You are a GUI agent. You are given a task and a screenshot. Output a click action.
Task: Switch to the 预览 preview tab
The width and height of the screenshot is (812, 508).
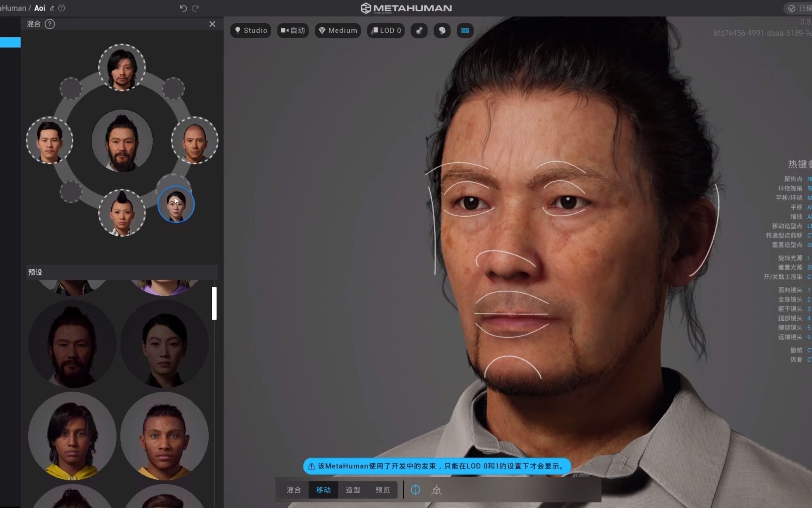coord(382,490)
